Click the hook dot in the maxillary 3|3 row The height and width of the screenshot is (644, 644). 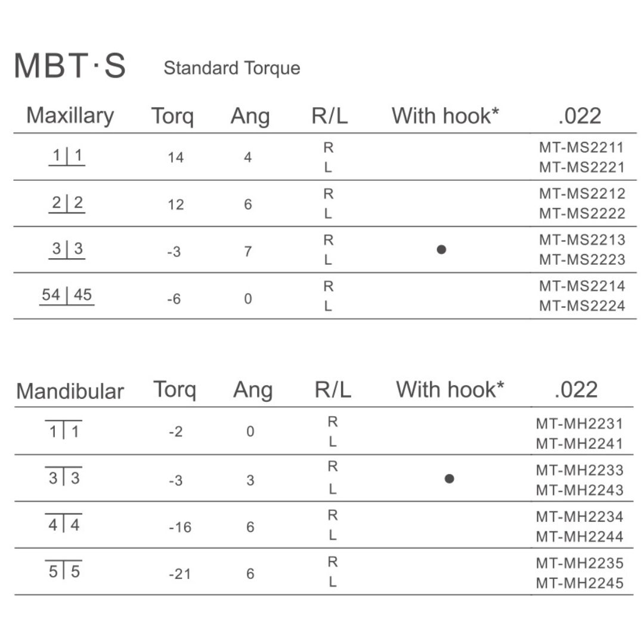(441, 250)
